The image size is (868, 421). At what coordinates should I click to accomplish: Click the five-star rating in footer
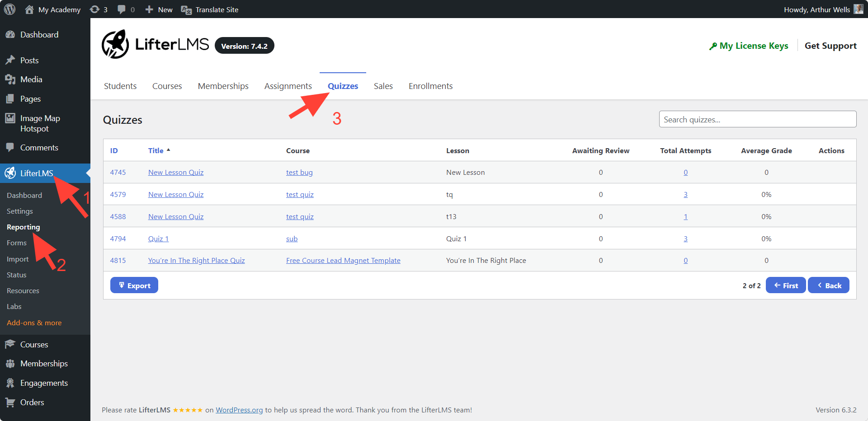pyautogui.click(x=188, y=410)
